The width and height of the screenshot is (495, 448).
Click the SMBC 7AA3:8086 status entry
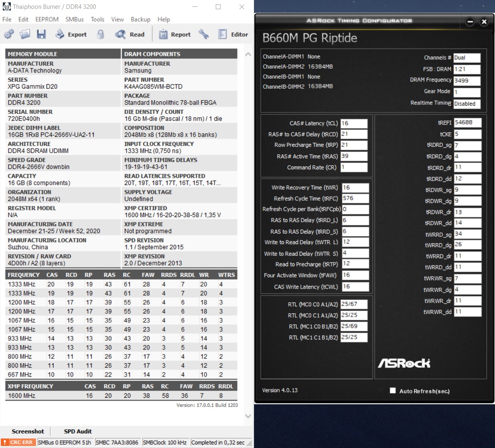117,442
